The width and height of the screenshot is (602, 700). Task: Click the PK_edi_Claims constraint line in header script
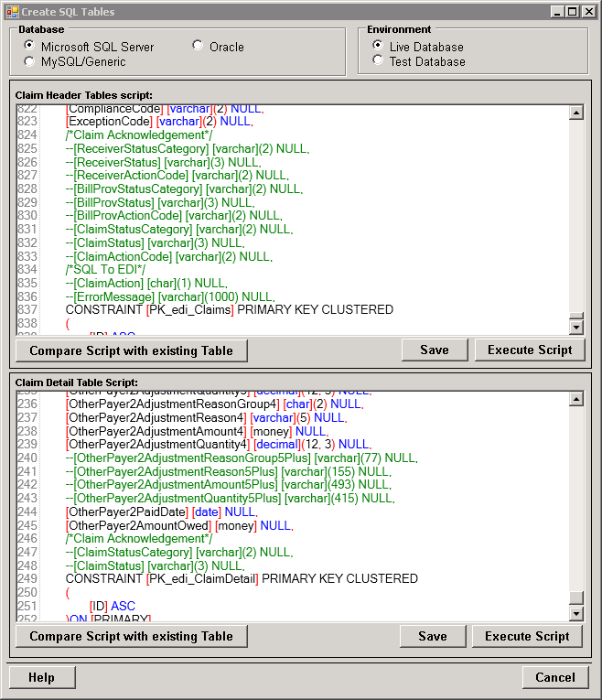click(x=229, y=310)
